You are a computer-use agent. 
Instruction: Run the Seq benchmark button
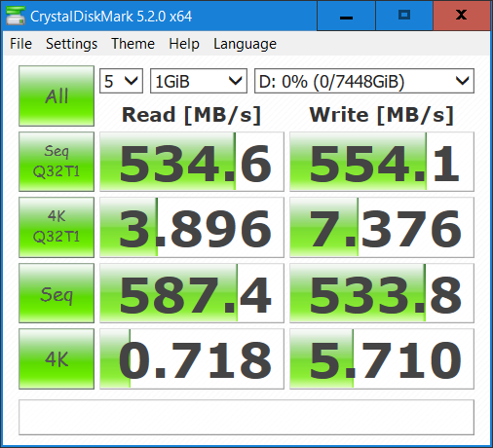pos(57,293)
